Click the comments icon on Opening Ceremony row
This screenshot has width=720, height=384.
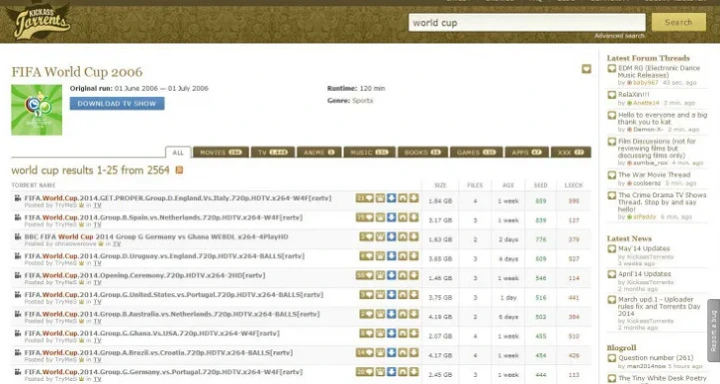tap(365, 275)
